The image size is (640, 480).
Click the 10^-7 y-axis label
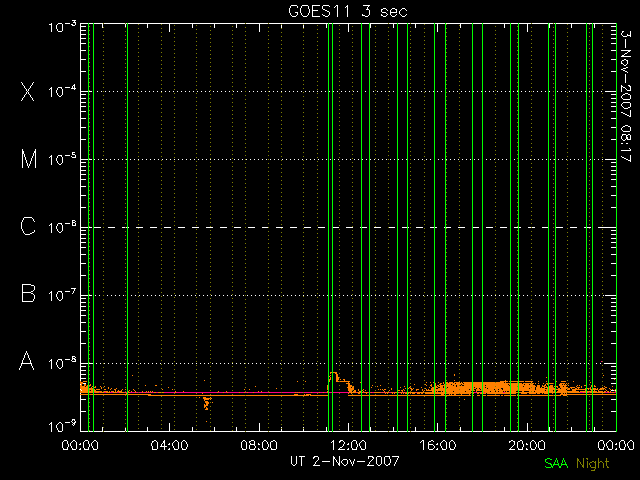[x=62, y=296]
